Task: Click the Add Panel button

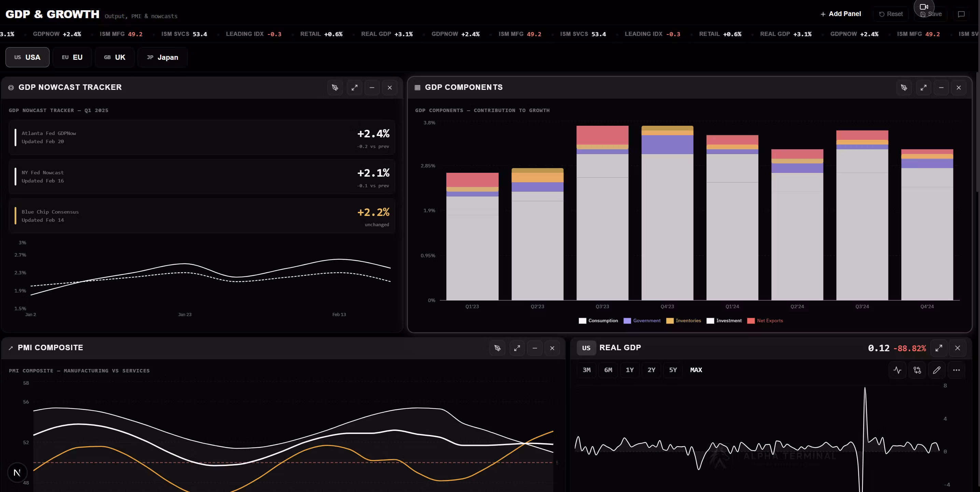Action: coord(840,14)
